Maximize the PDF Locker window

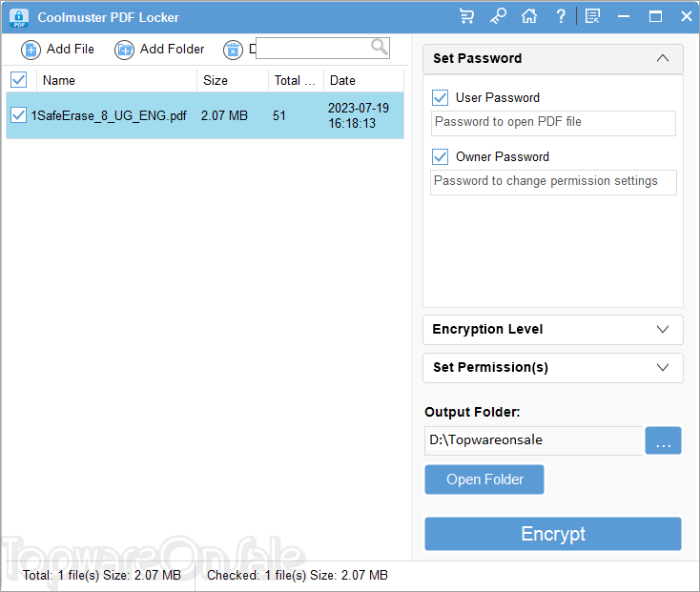click(x=655, y=17)
